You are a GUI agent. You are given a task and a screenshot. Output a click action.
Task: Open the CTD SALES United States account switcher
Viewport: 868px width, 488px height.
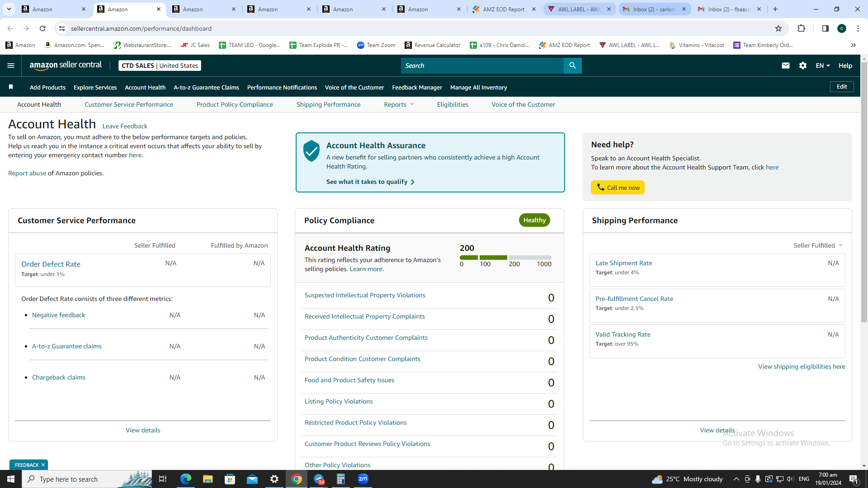click(160, 66)
